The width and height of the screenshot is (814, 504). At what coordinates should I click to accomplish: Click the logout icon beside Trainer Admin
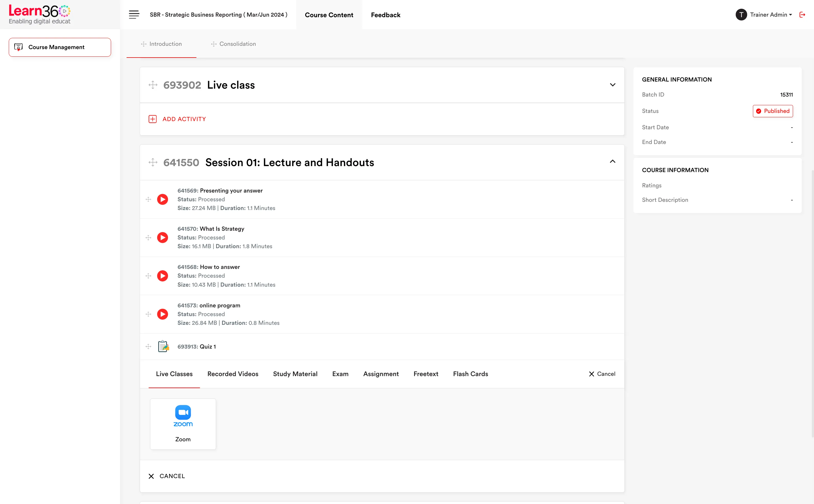click(802, 15)
